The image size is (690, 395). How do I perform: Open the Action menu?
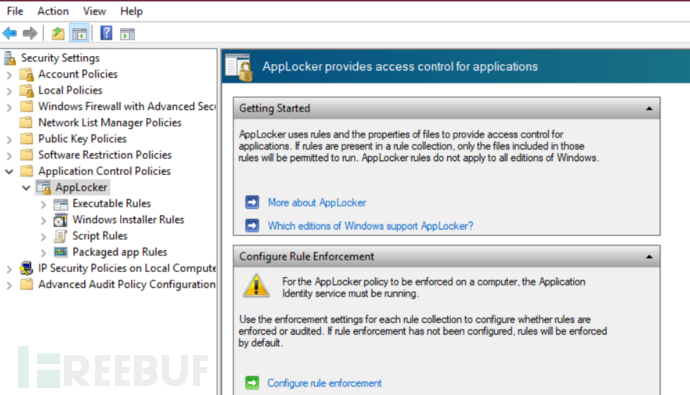coord(53,11)
